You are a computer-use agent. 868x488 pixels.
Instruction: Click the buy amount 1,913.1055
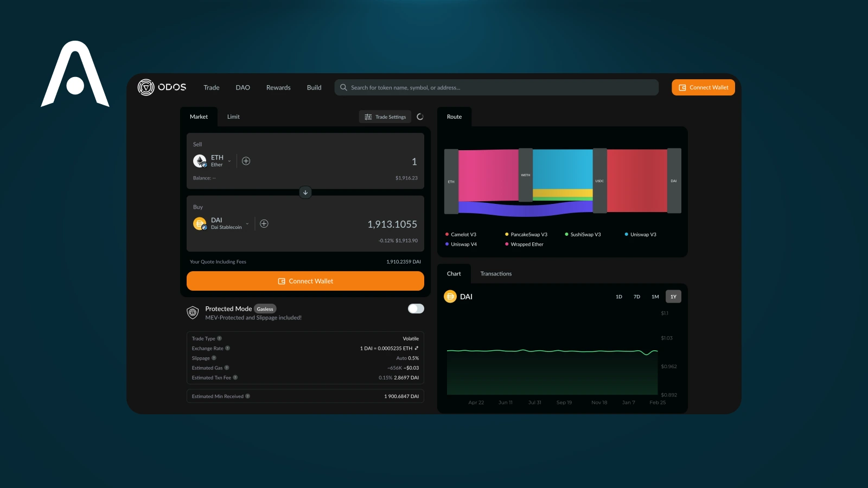click(x=392, y=224)
